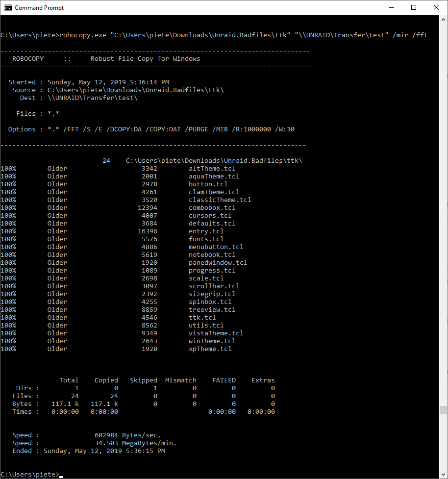Open the Command Prompt system menu icon
Screen dimensions: 448x479
click(8, 8)
